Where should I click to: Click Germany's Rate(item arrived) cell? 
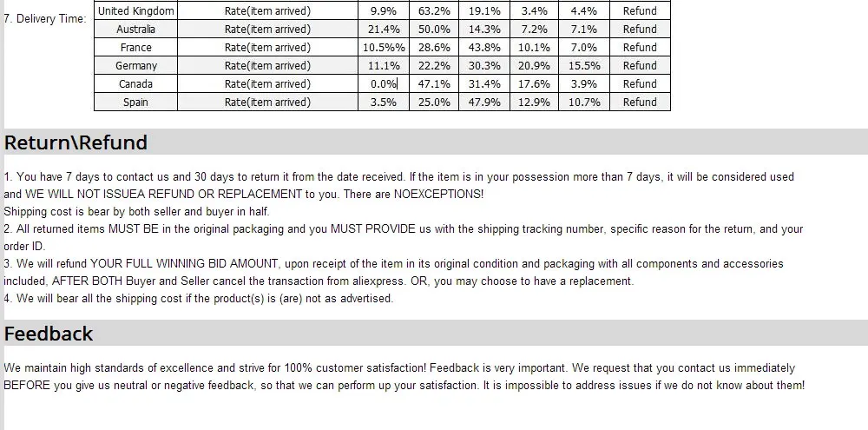268,65
